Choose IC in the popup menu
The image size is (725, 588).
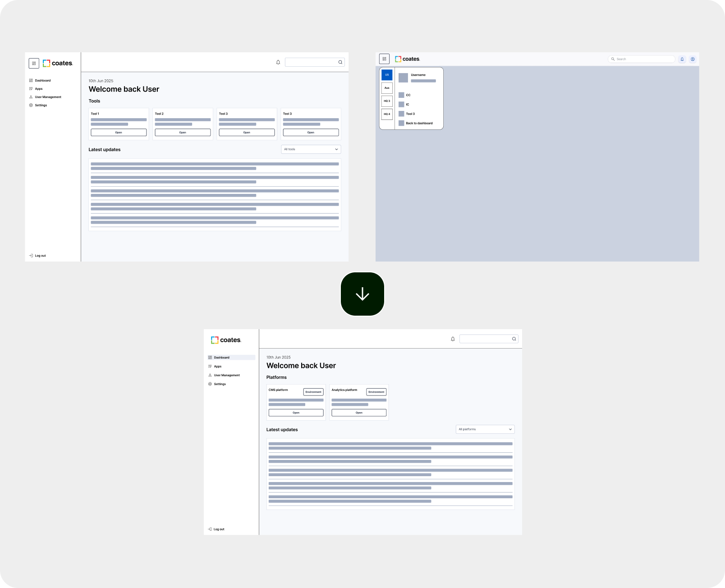[x=404, y=104]
